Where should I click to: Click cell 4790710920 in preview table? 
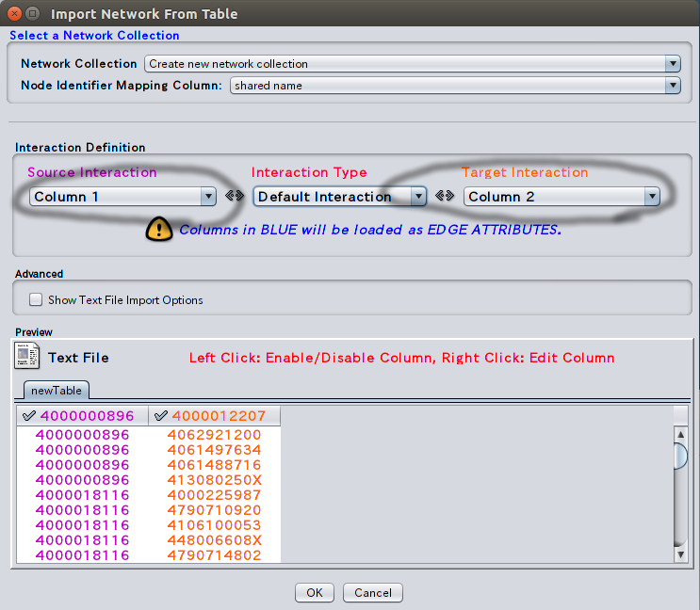[x=214, y=510]
